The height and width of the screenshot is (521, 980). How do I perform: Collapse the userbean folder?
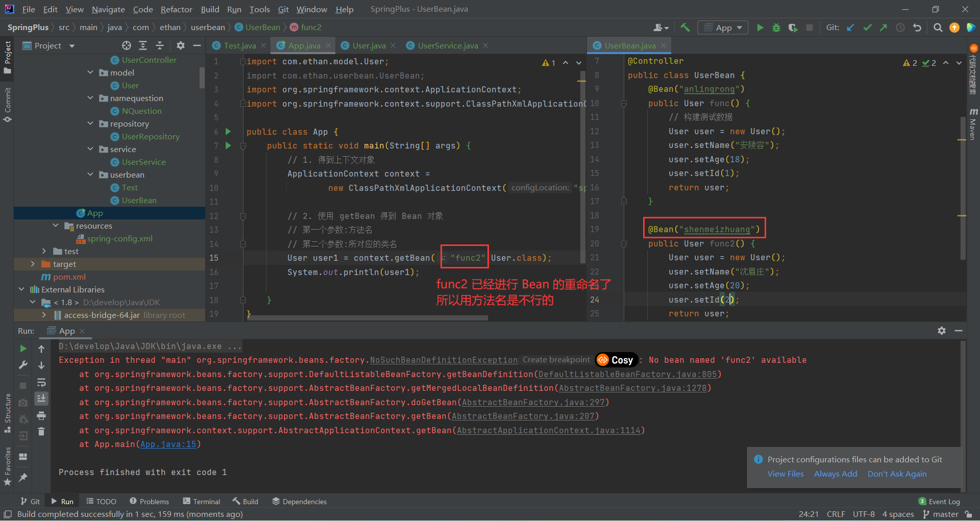(x=90, y=175)
